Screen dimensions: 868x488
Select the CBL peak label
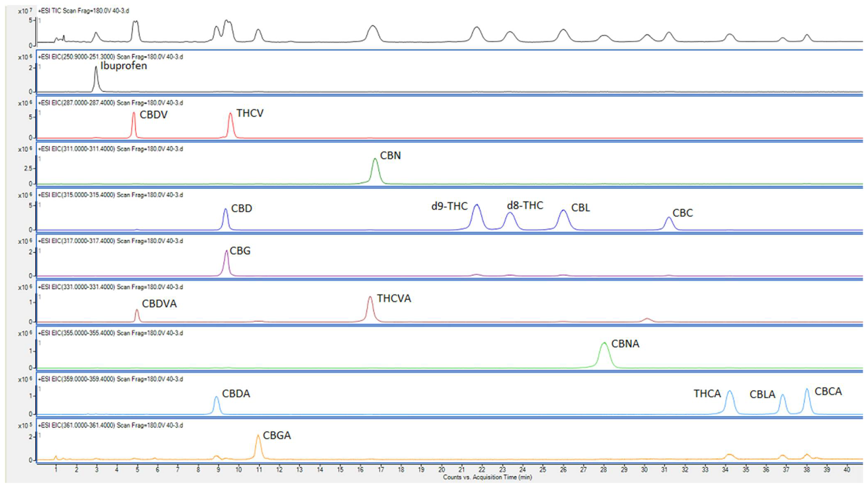pos(580,208)
